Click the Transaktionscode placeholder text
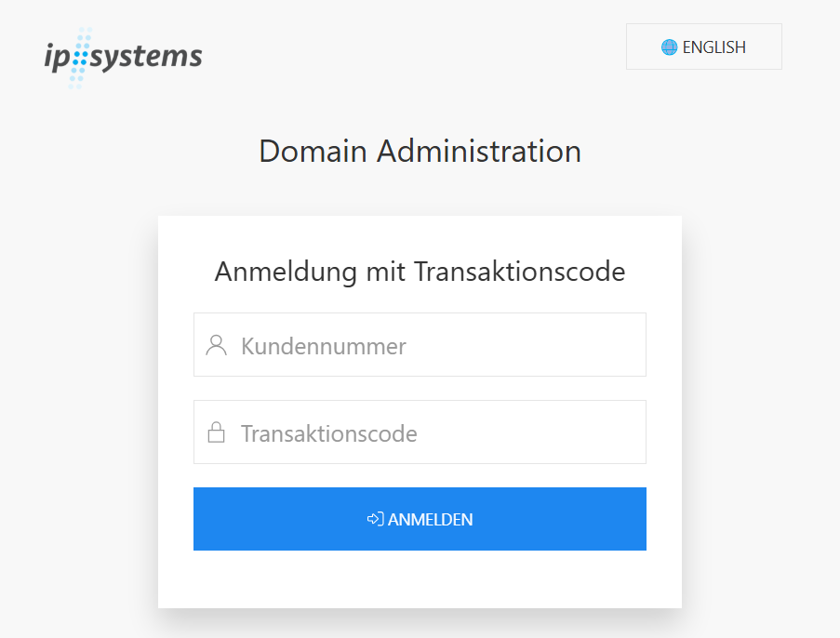 [x=328, y=434]
